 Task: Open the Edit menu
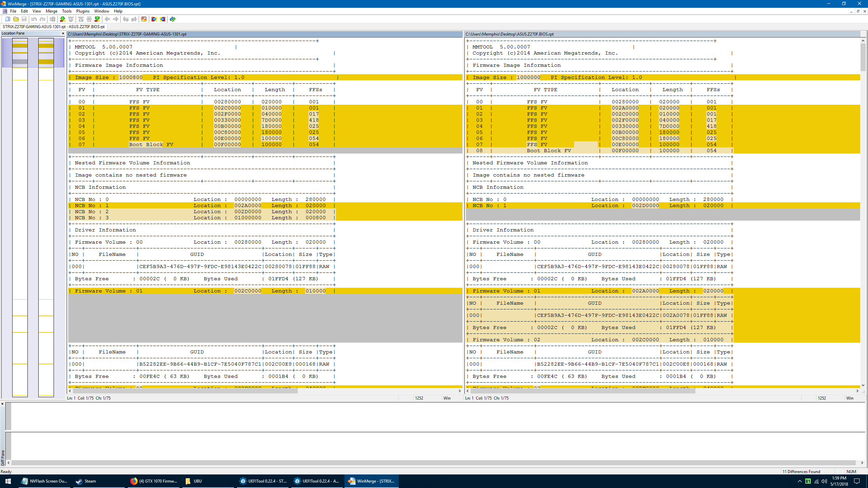pyautogui.click(x=24, y=11)
